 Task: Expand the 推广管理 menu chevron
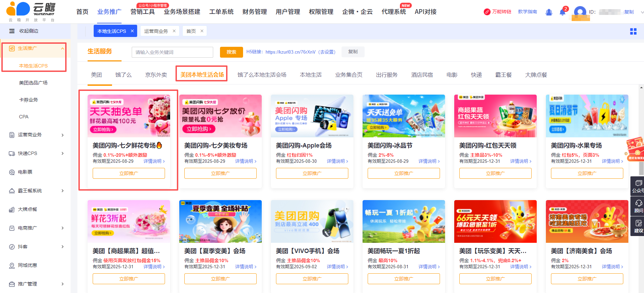(x=62, y=284)
